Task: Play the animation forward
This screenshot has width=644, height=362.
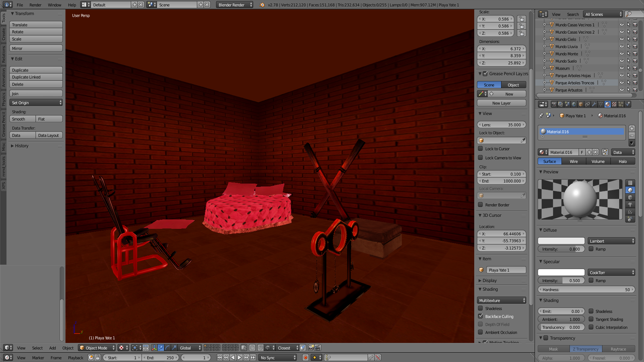Action: [x=239, y=358]
